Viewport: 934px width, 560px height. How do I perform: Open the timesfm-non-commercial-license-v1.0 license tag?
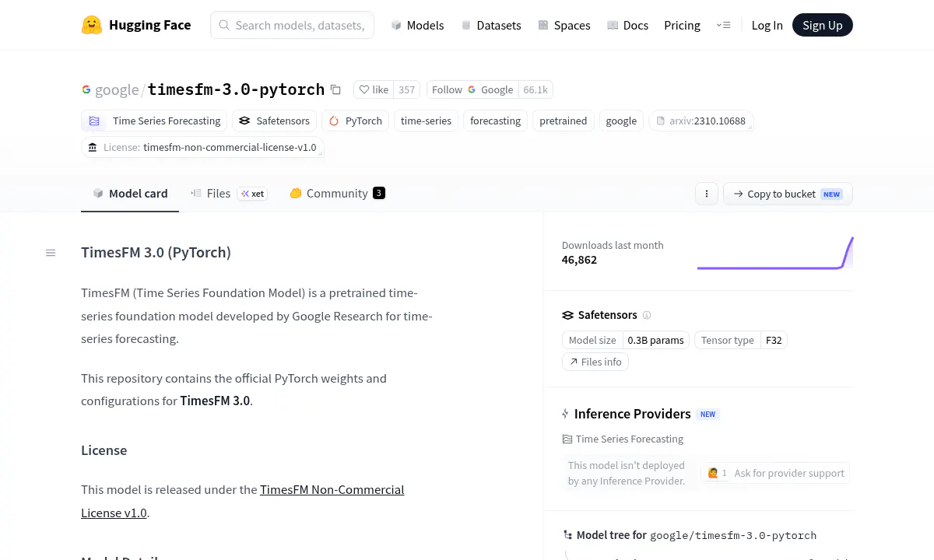[x=202, y=147]
